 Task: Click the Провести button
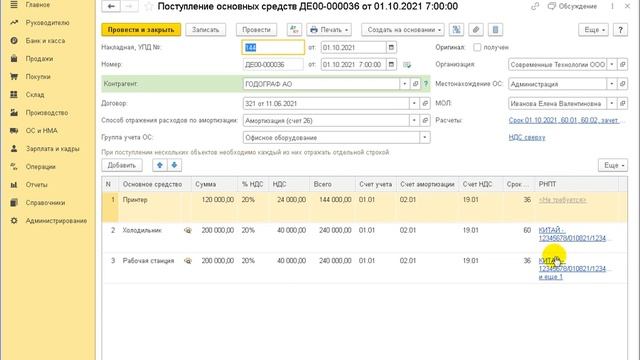pos(256,30)
